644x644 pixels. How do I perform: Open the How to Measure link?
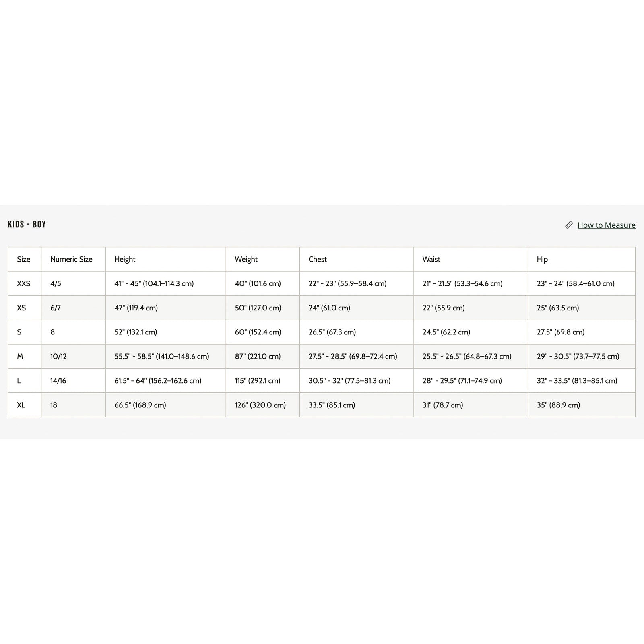(x=606, y=225)
